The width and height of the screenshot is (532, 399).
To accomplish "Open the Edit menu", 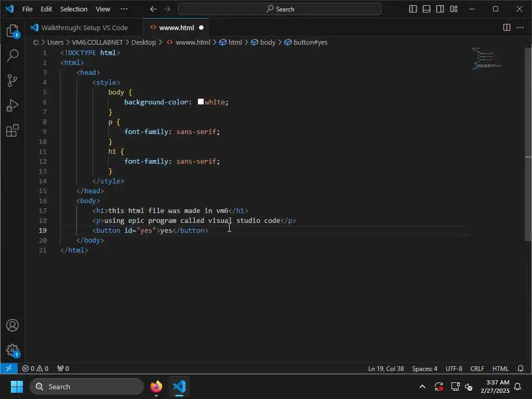I will [x=46, y=9].
